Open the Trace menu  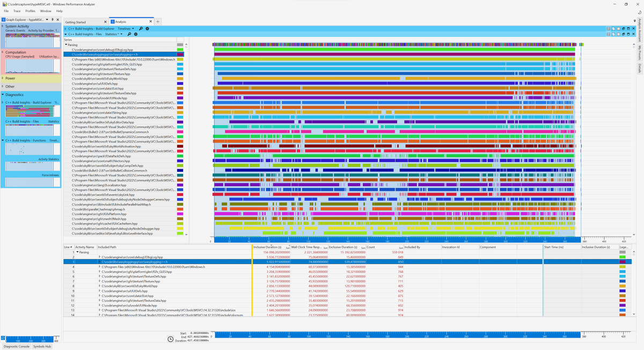pos(17,11)
